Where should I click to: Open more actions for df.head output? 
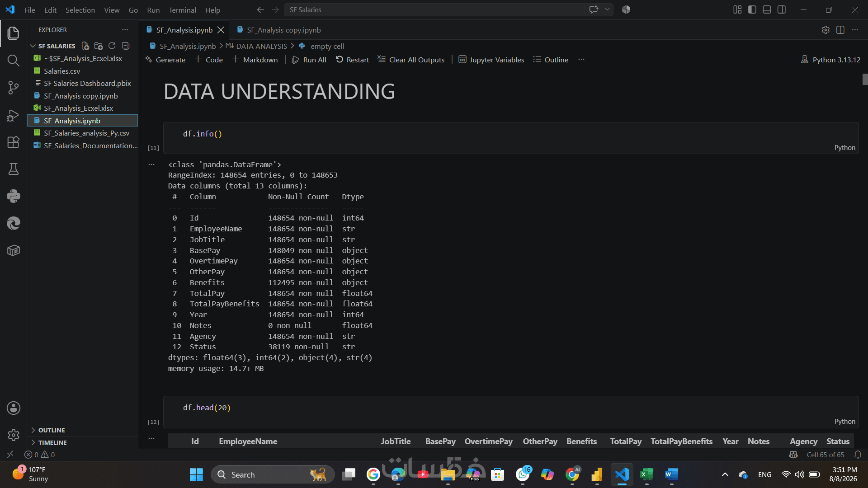(x=151, y=438)
